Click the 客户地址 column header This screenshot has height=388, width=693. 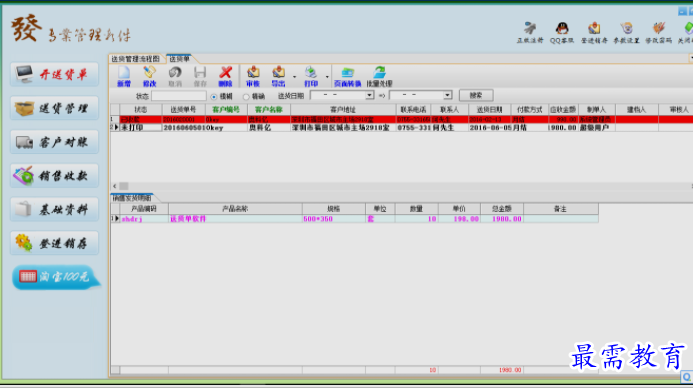[343, 110]
